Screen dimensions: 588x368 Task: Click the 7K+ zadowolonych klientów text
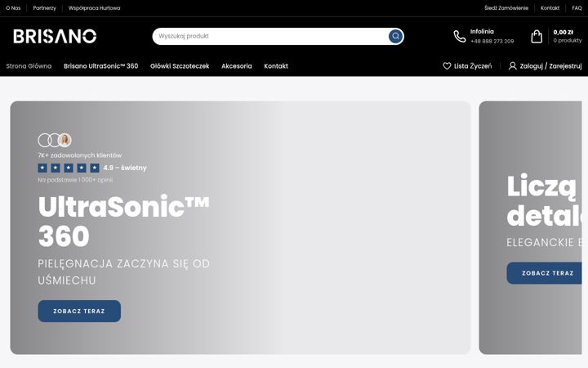[79, 155]
